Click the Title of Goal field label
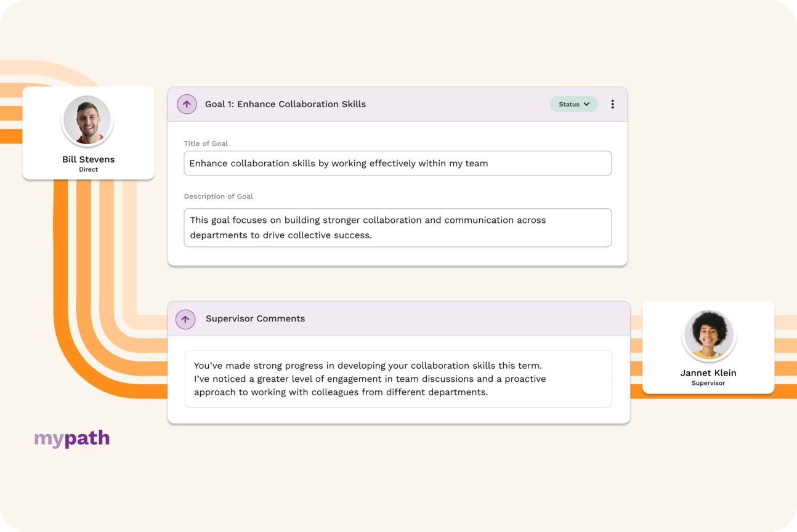This screenshot has height=532, width=797. (206, 143)
